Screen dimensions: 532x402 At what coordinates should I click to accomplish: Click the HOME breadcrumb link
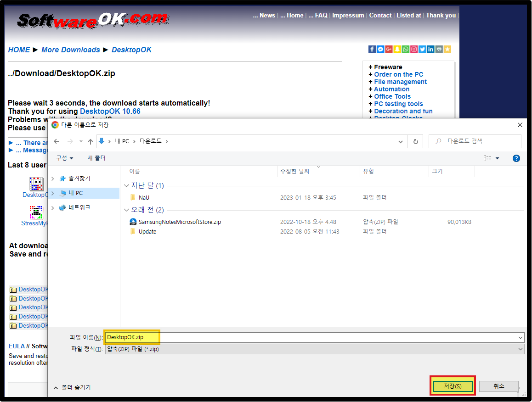pyautogui.click(x=19, y=50)
